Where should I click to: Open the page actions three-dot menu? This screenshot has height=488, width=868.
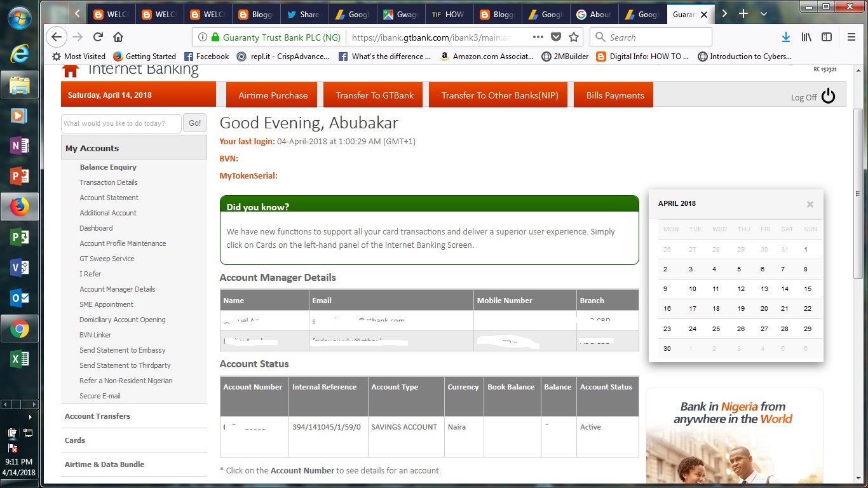pos(538,37)
